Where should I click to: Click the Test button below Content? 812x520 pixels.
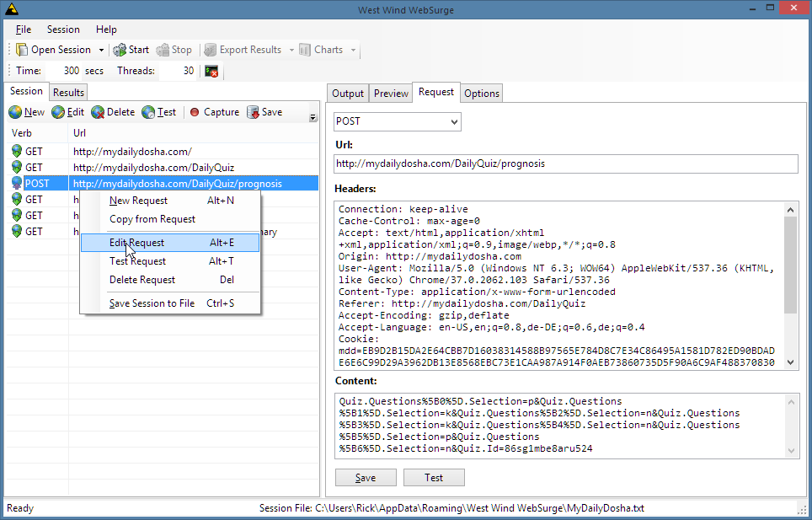click(x=434, y=478)
